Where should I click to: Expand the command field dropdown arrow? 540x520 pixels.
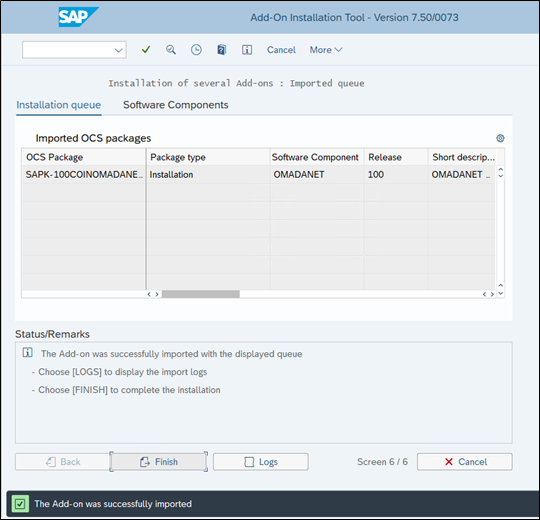pos(118,50)
